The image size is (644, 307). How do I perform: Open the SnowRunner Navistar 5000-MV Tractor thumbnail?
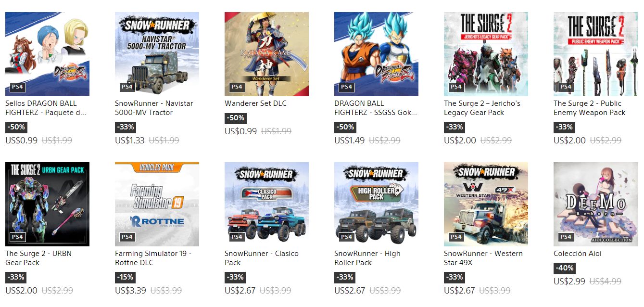pos(157,54)
